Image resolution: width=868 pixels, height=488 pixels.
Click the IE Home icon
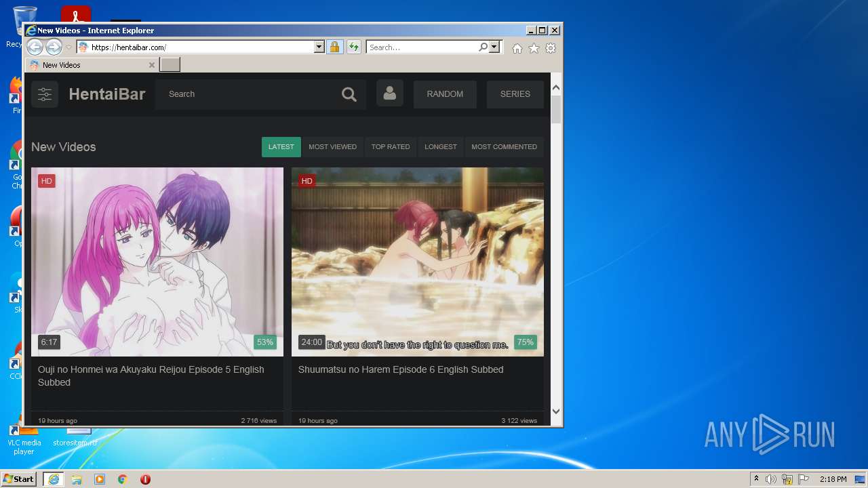(517, 48)
